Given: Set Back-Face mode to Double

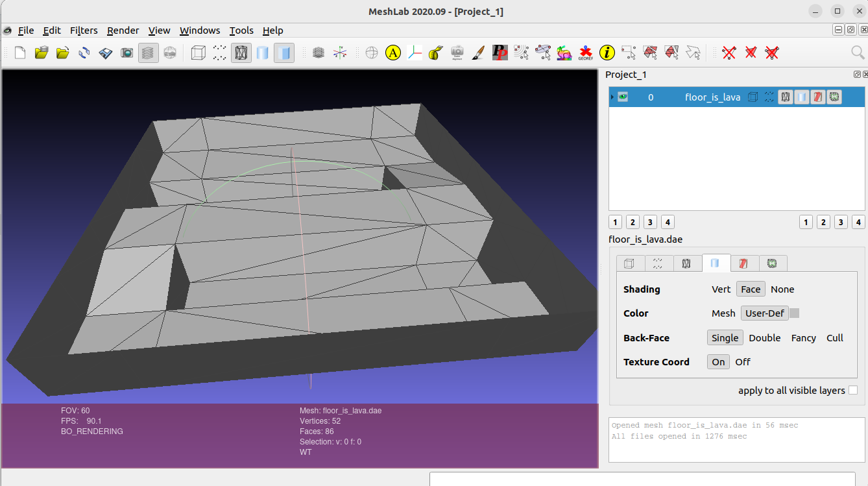Looking at the screenshot, I should [764, 338].
